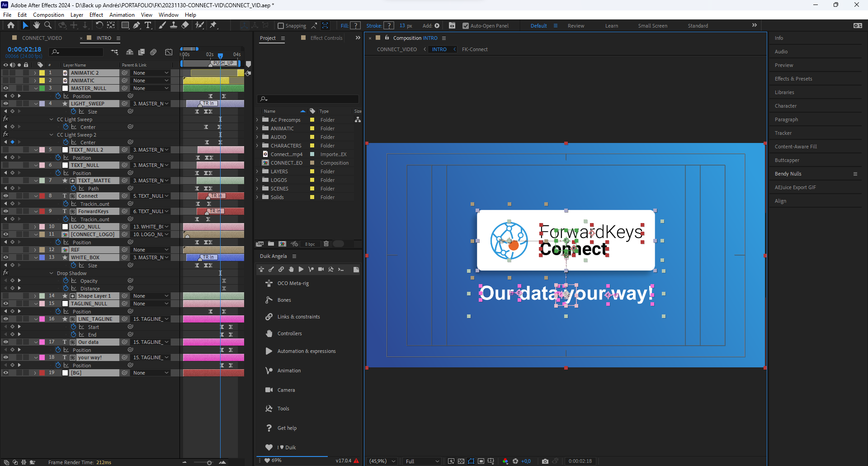
Task: Open Duik Get help
Action: (x=287, y=428)
